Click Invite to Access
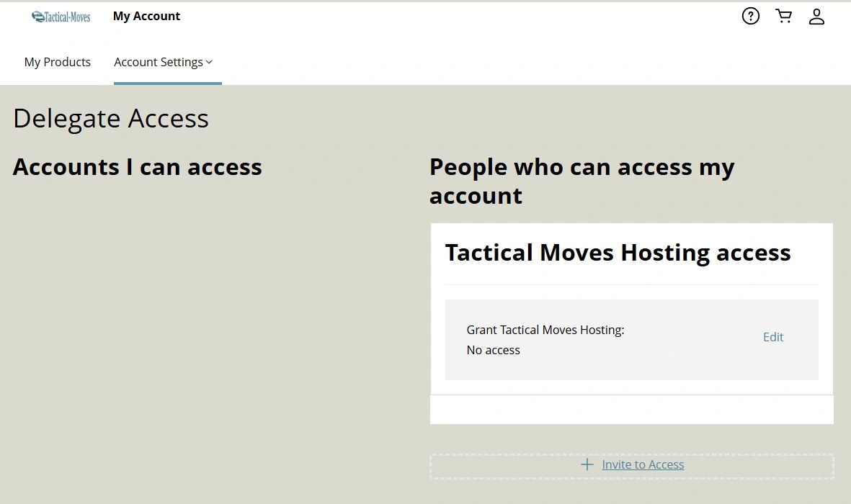This screenshot has height=504, width=851. [x=642, y=464]
